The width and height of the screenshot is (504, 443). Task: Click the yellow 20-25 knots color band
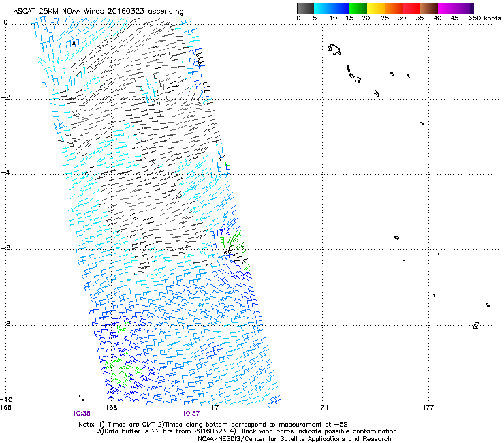376,8
